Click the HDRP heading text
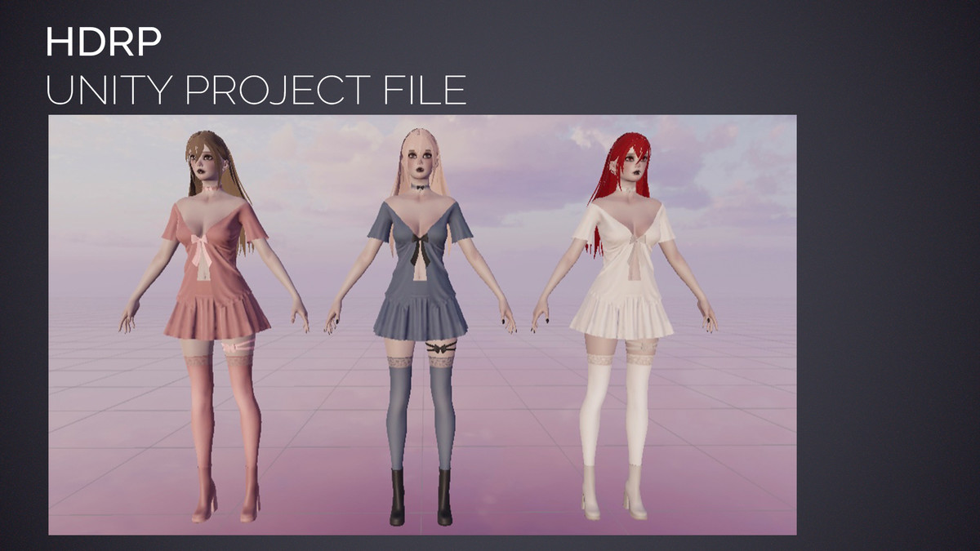Viewport: 980px width, 551px height. coord(104,42)
